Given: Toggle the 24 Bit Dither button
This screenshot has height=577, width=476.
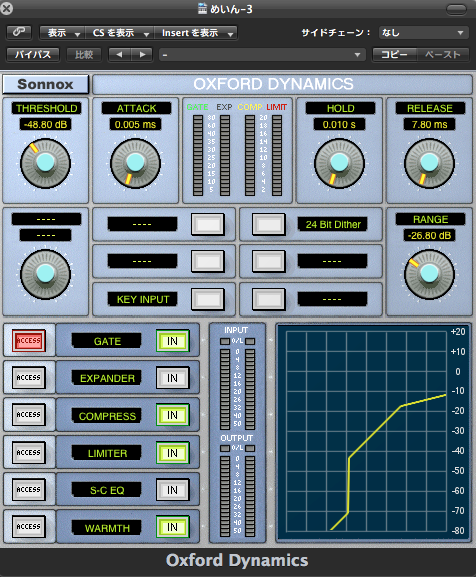Looking at the screenshot, I should tap(269, 224).
